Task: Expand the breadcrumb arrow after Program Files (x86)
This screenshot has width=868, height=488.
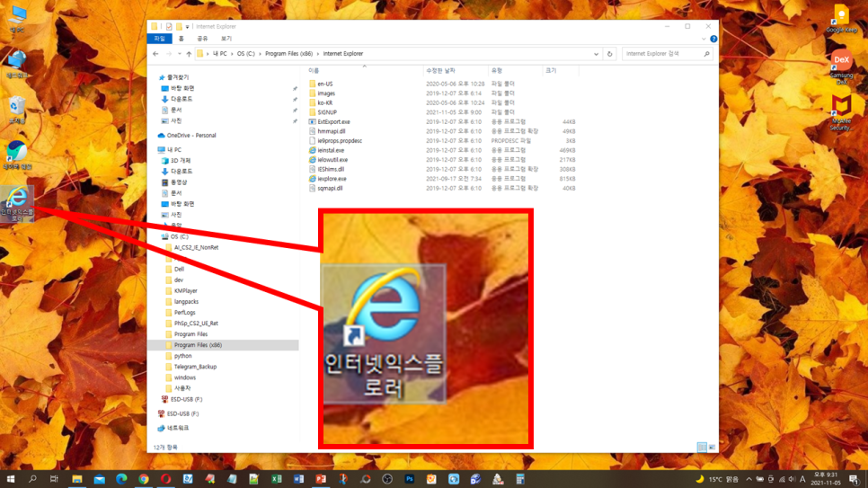Action: coord(318,54)
